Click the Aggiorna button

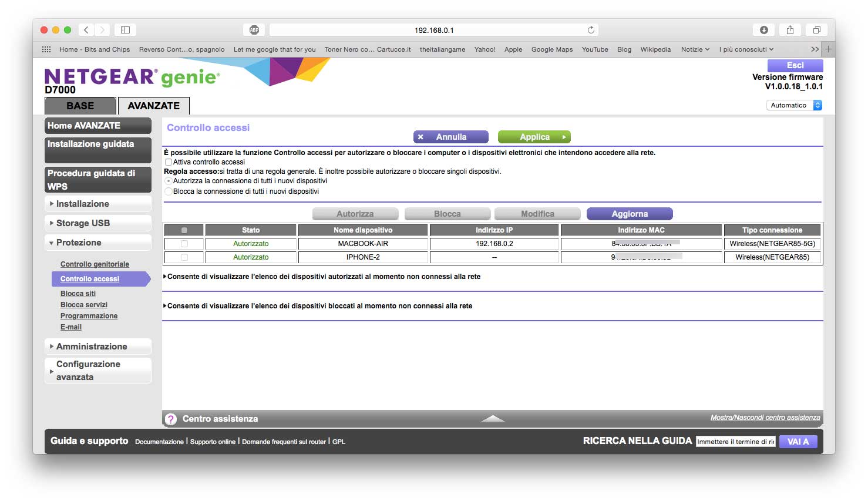[630, 214]
